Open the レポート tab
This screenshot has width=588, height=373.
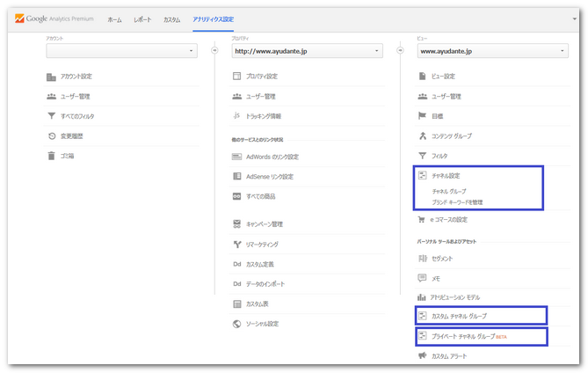tap(142, 19)
